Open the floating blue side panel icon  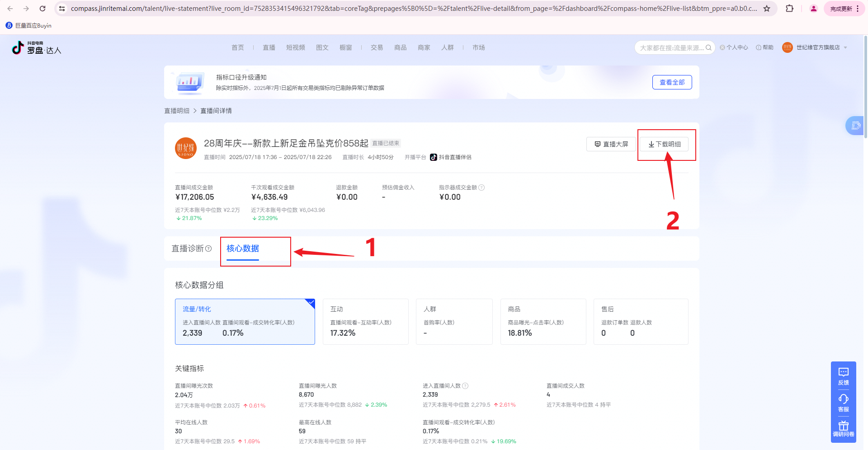(x=855, y=126)
